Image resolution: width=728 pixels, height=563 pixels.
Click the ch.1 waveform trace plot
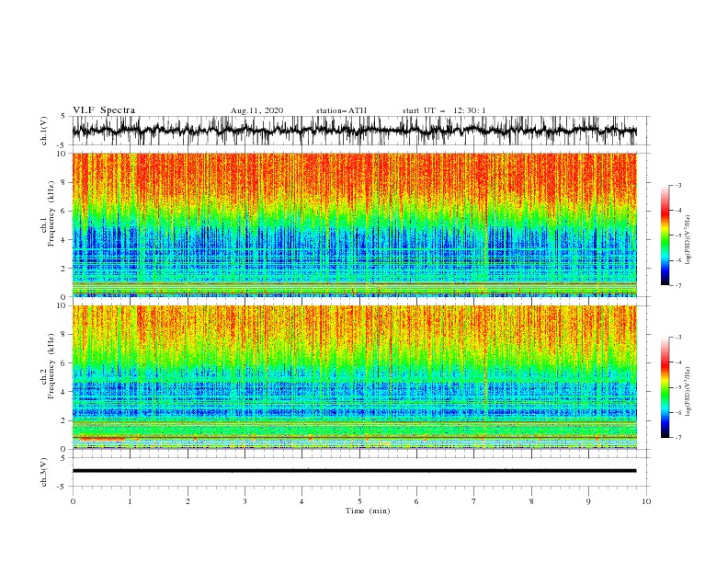(x=354, y=131)
